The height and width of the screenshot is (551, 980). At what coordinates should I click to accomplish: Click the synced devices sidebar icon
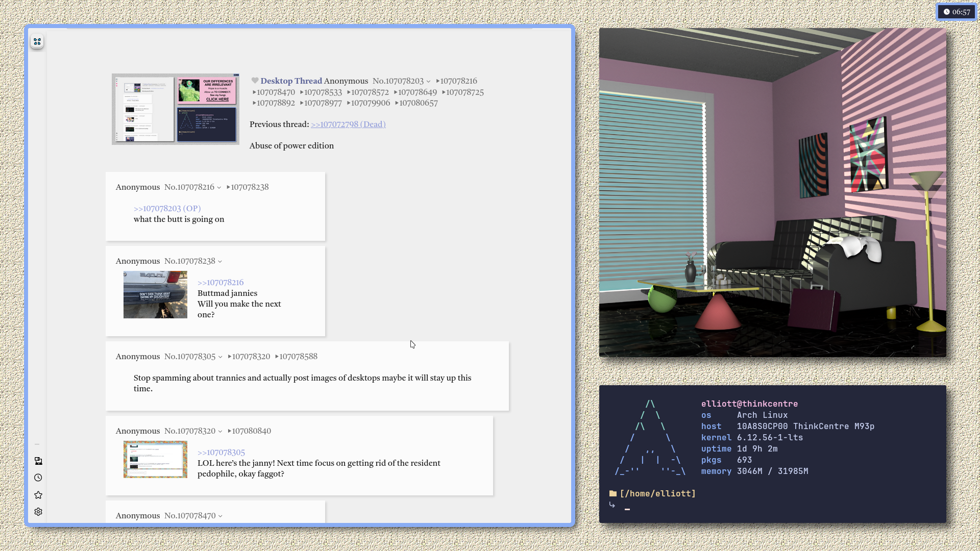point(38,461)
